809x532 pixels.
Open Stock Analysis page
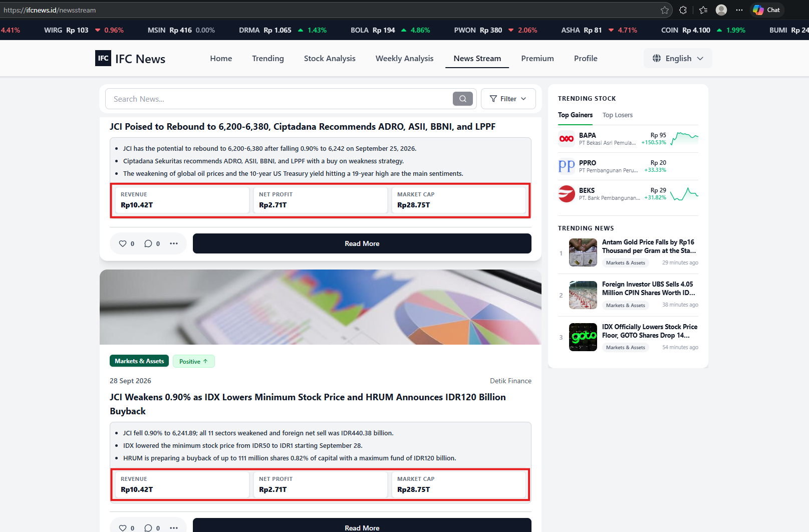330,58
